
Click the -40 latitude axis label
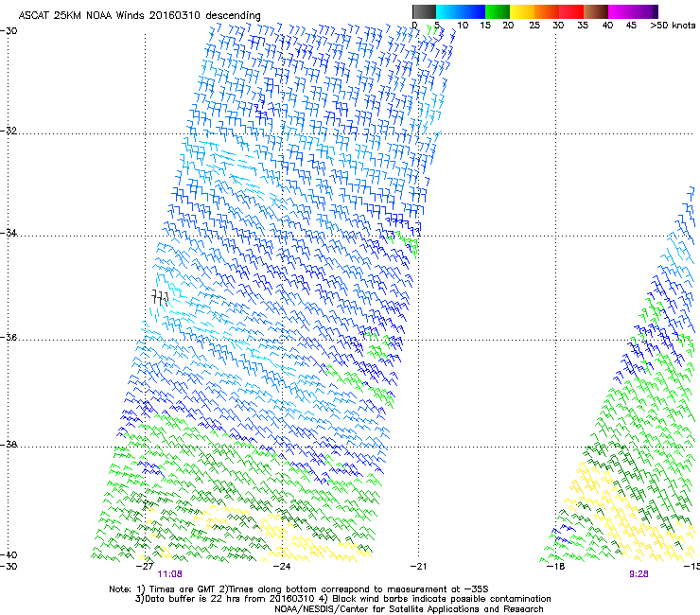(x=9, y=554)
